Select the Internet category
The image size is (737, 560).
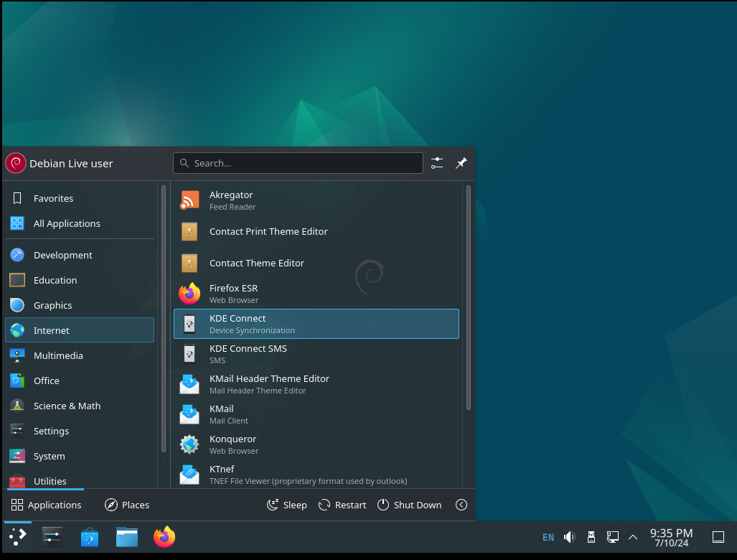80,330
